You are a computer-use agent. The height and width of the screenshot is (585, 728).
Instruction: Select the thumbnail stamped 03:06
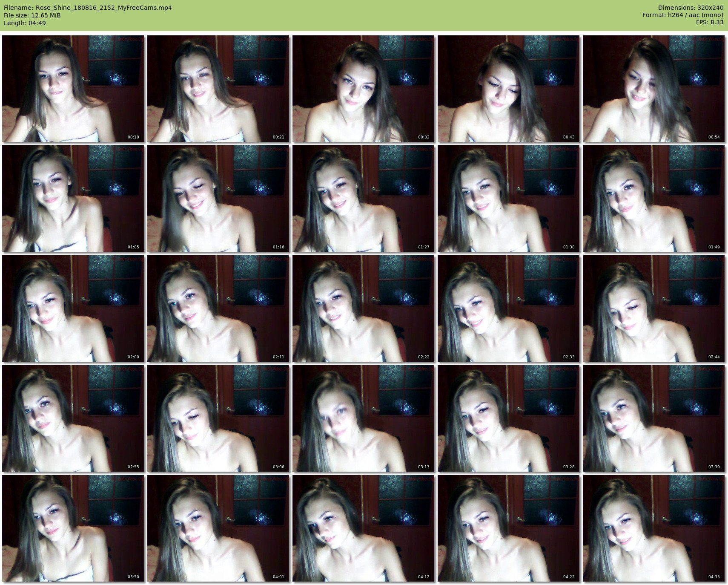pyautogui.click(x=218, y=418)
